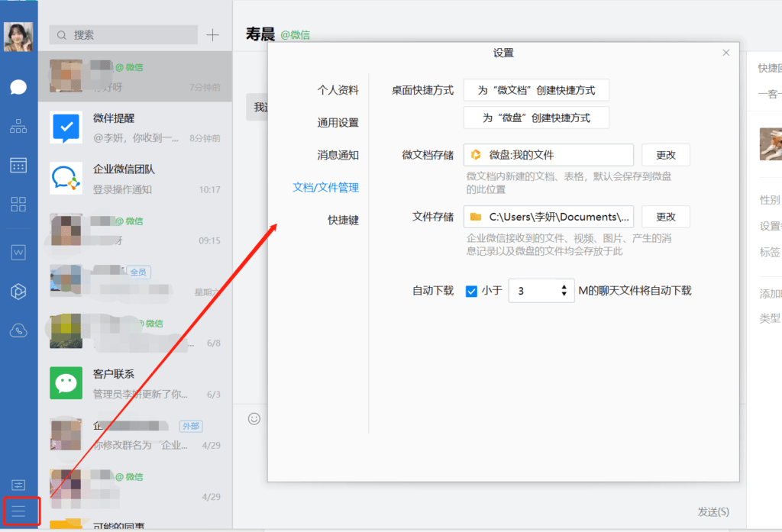Open the Workbench grid icon

click(18, 204)
